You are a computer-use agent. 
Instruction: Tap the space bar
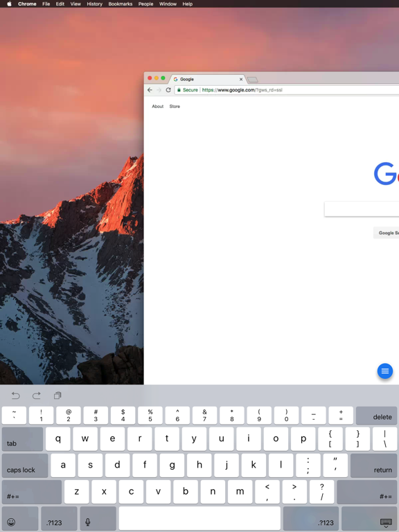coord(199,518)
